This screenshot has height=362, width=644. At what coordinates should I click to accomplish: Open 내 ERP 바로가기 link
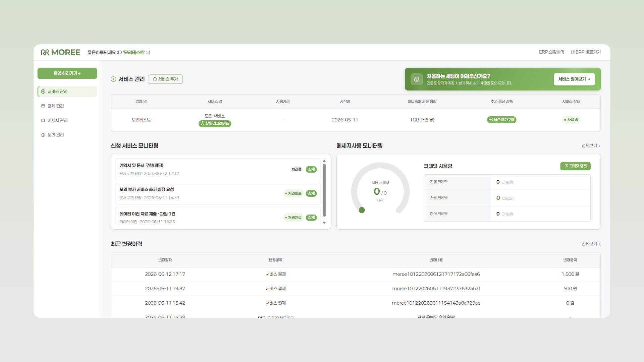586,52
